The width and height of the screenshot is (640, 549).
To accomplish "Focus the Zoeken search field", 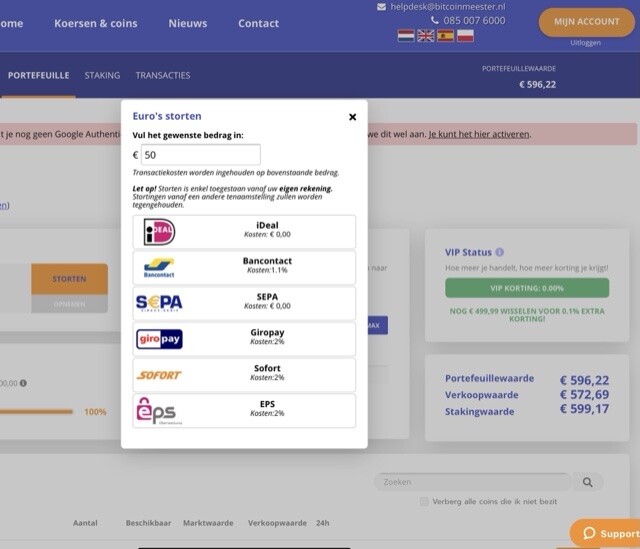I will 473,482.
